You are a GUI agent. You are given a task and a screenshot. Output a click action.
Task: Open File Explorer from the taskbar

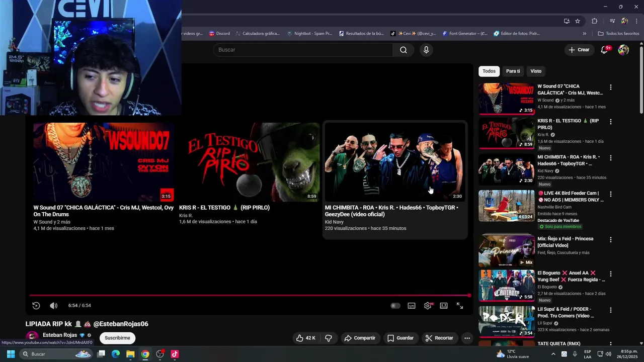130,354
